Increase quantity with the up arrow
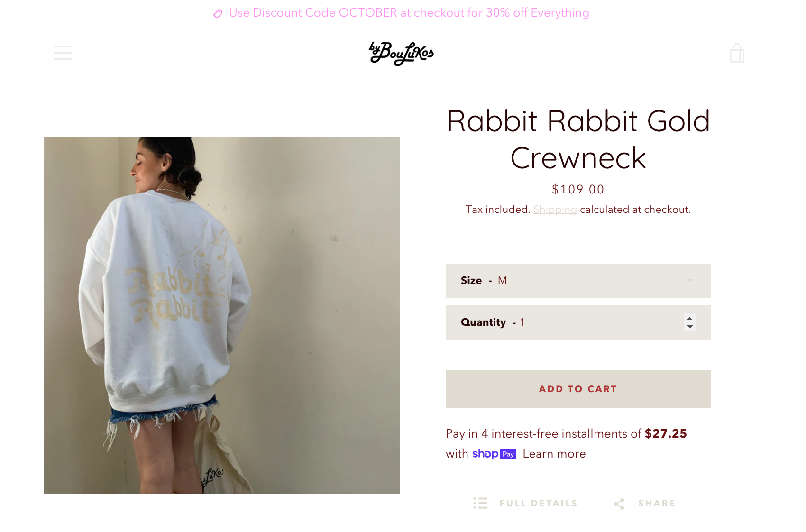 click(690, 319)
